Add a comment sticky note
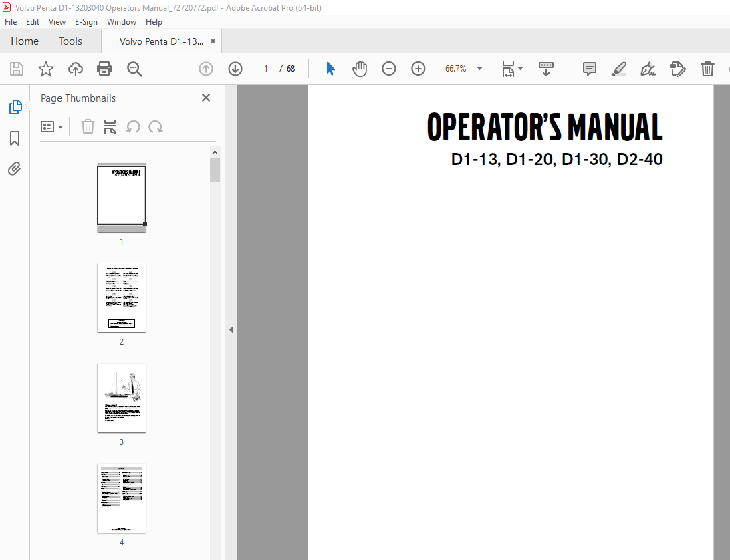This screenshot has width=730, height=560. [x=590, y=69]
